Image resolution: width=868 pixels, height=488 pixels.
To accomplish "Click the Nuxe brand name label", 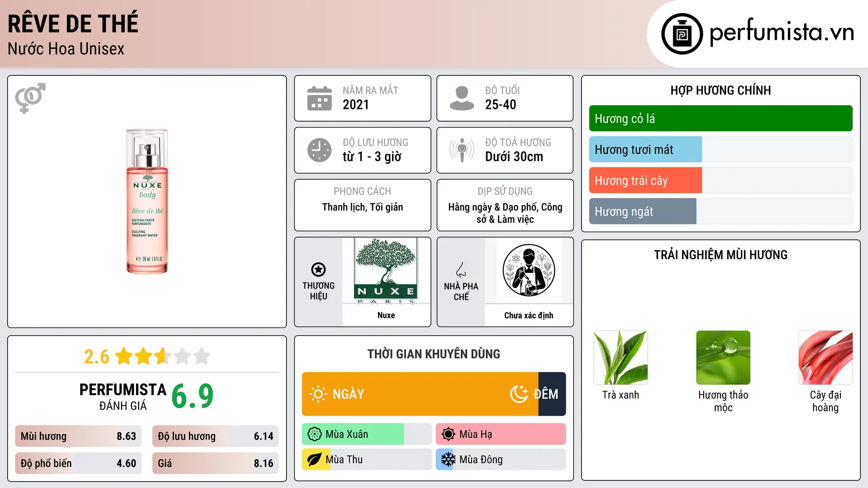I will click(x=386, y=315).
